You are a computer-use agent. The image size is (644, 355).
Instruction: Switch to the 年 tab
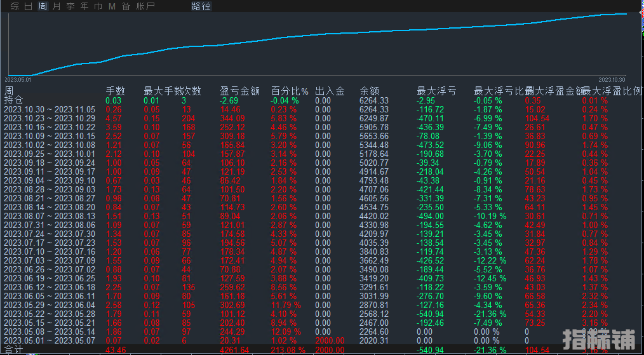pos(84,6)
